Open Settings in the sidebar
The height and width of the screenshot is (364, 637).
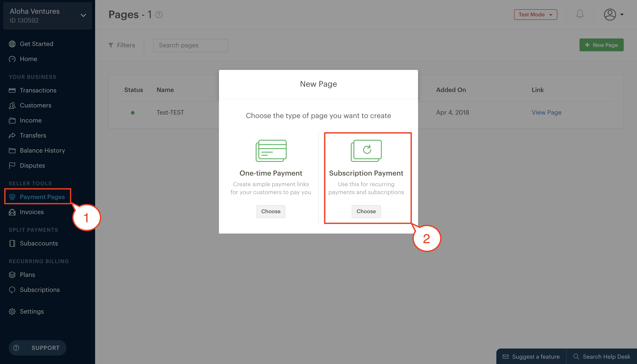(26, 312)
